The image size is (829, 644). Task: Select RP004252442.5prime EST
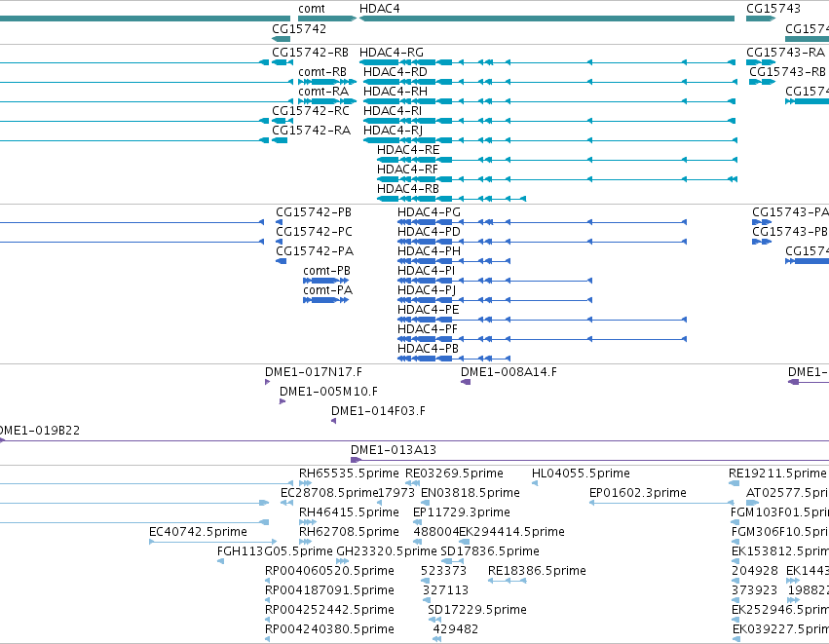coord(268,620)
